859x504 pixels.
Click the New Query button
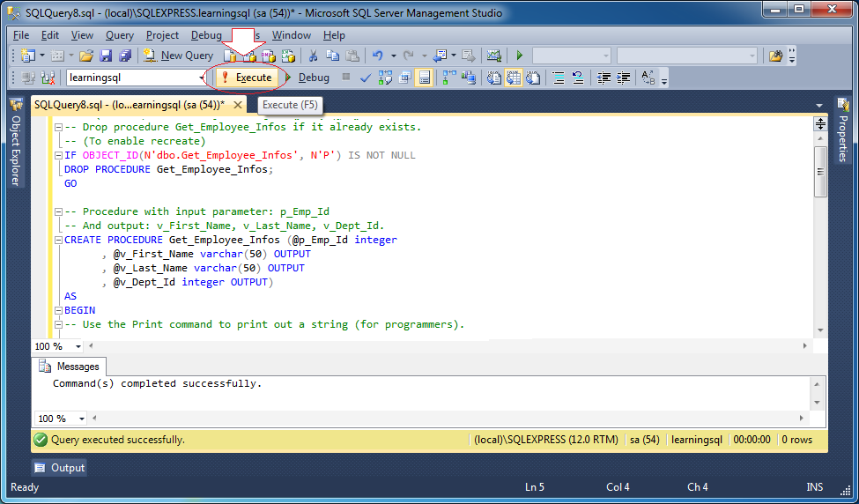[178, 56]
